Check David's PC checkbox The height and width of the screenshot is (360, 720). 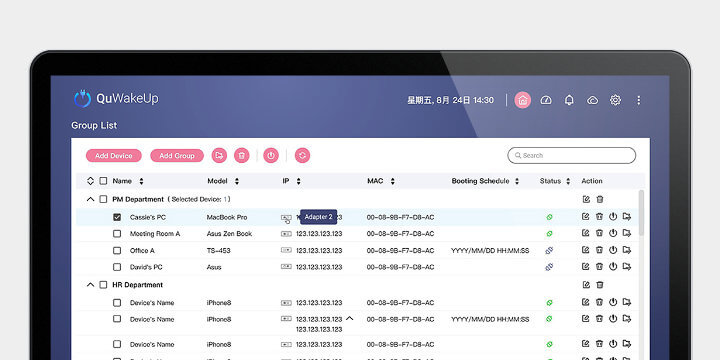117,267
